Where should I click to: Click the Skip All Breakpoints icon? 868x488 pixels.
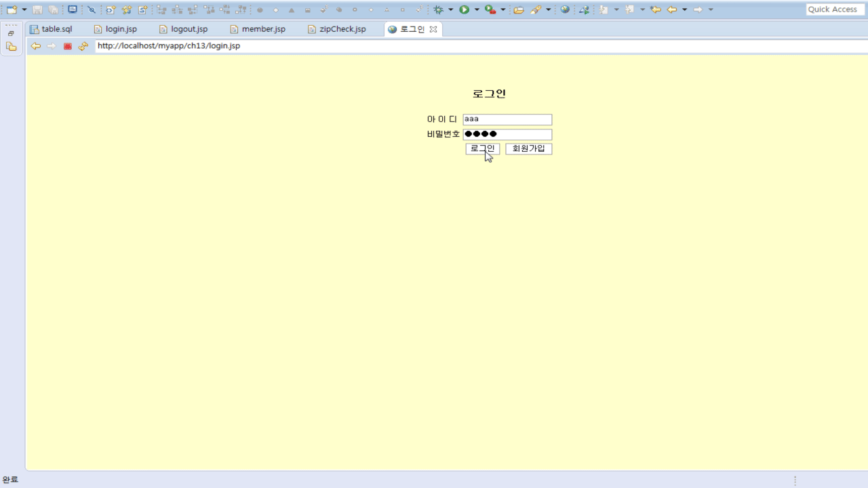92,10
